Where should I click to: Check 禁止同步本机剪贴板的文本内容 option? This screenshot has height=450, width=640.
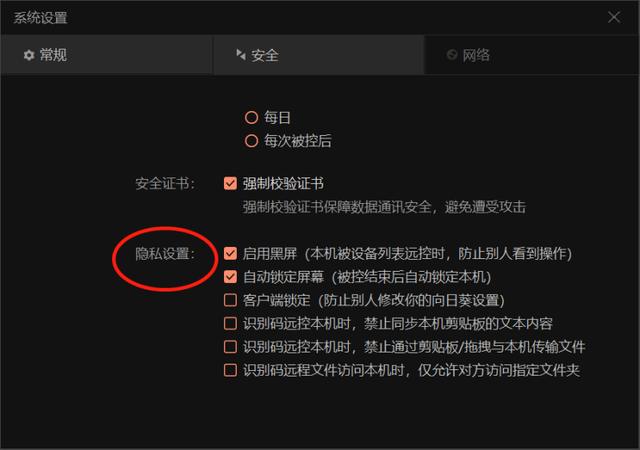(x=230, y=323)
